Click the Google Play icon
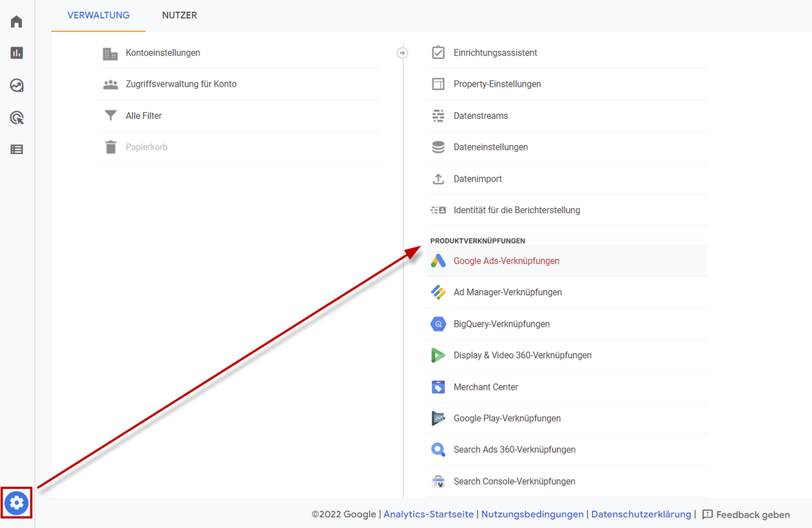Screen dimensions: 812x528 click(438, 418)
